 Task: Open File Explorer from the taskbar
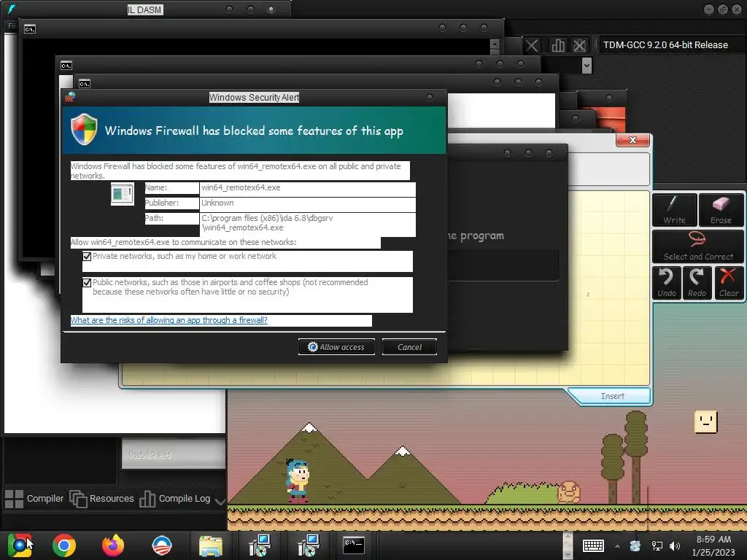(211, 545)
